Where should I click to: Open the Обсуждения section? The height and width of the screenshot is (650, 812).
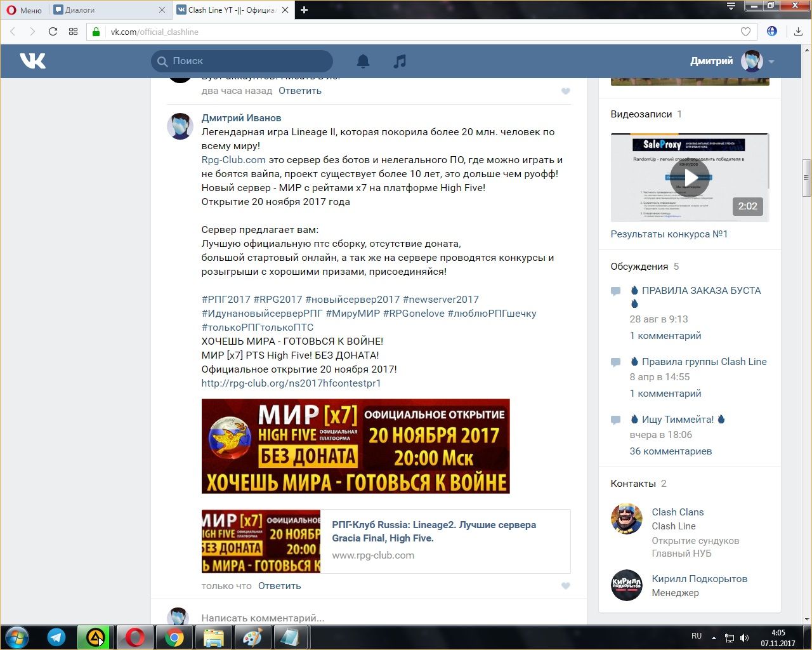[639, 267]
